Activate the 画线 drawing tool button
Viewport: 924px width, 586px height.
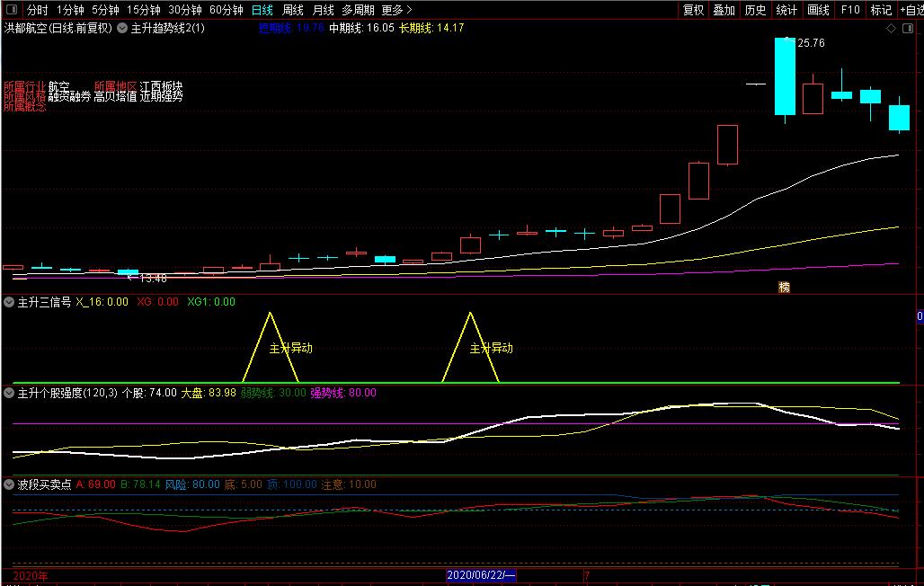tap(818, 10)
